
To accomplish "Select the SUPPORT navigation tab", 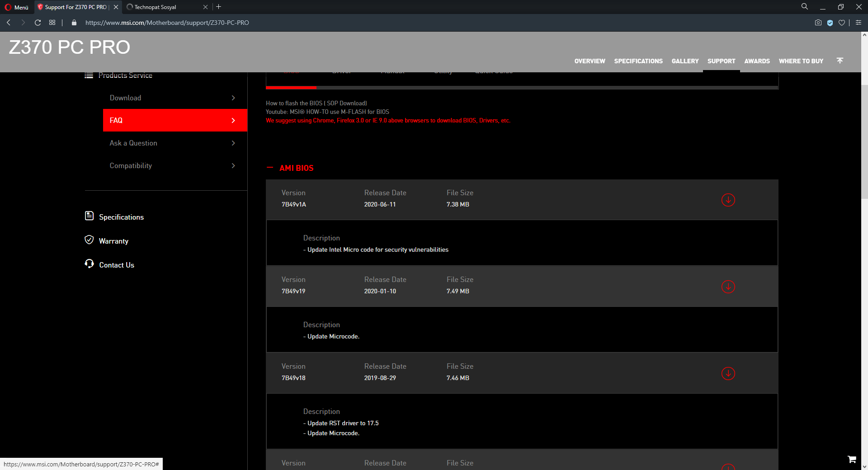I will 722,61.
